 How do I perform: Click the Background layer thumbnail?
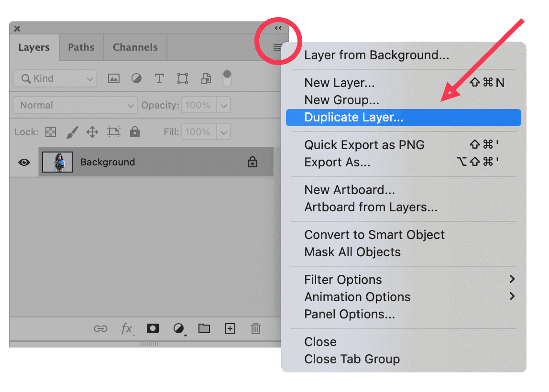57,163
